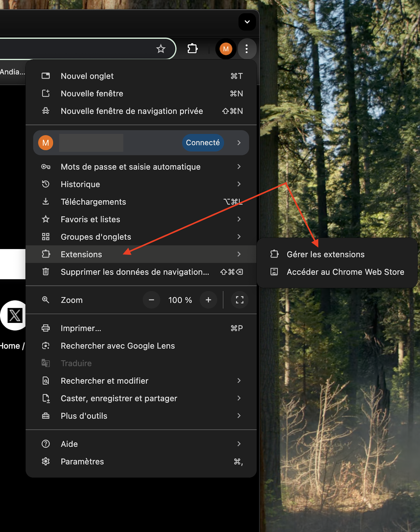The width and height of the screenshot is (420, 532).
Task: Click the Gérer les extensions puzzle icon
Action: tap(274, 254)
